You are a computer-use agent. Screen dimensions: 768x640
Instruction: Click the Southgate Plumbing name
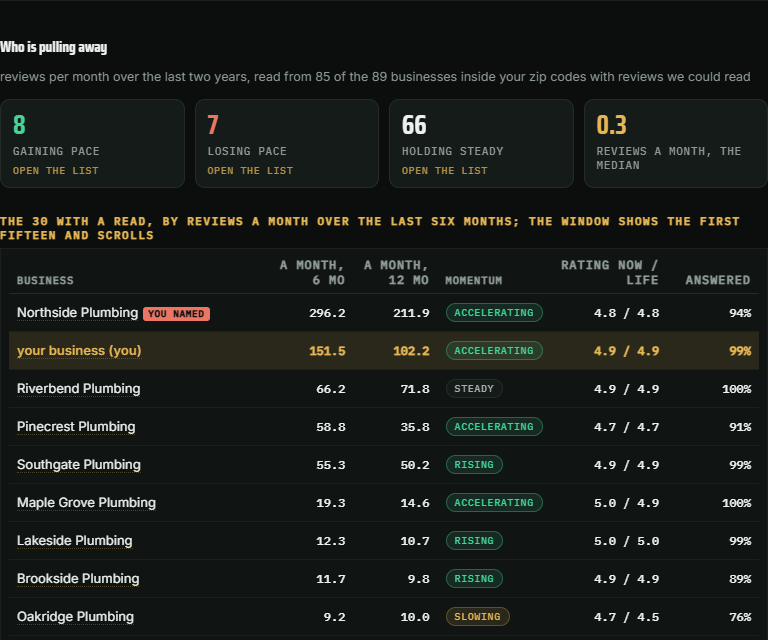click(78, 464)
